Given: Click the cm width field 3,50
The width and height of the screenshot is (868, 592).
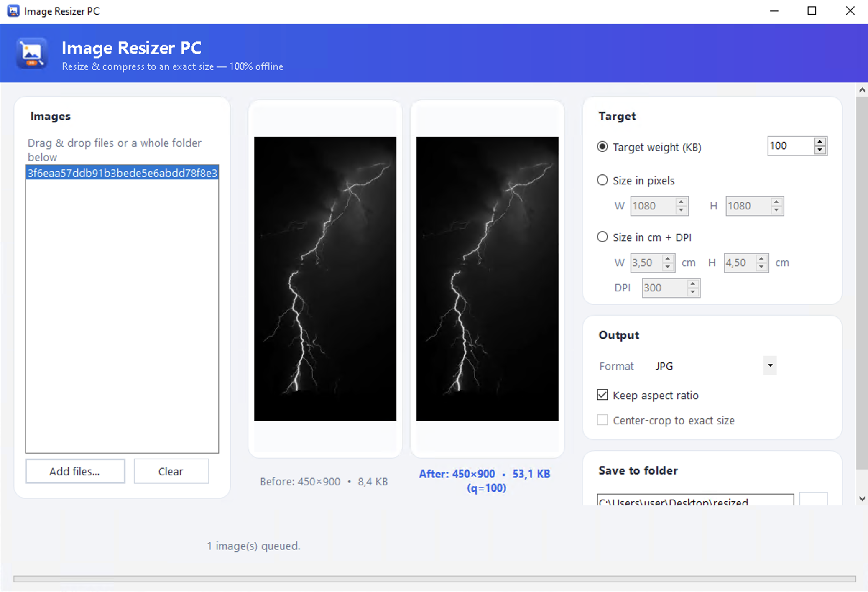Looking at the screenshot, I should [x=646, y=263].
